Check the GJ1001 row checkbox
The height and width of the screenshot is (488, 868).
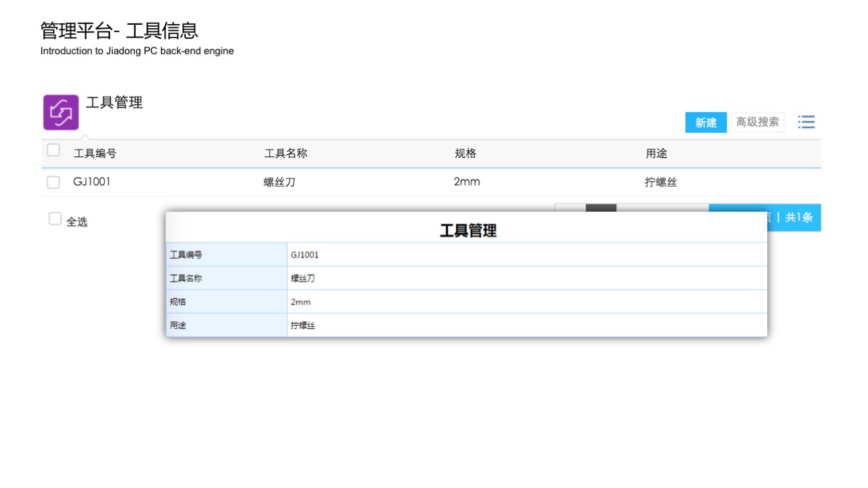click(53, 182)
